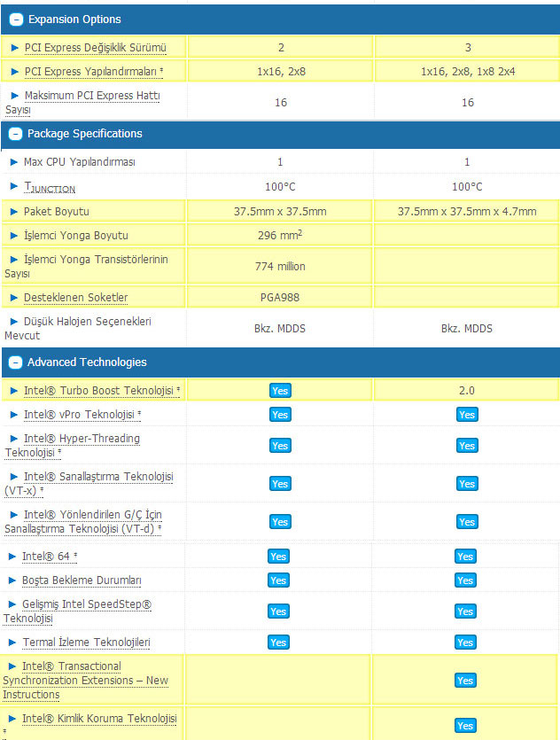Expand Max CPU Yapılandırması arrow
This screenshot has height=740, width=560.
pos(14,162)
